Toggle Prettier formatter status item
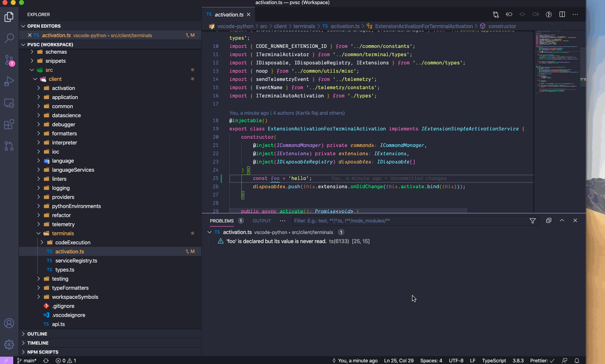Screen dimensions: 605x364 [542, 360]
